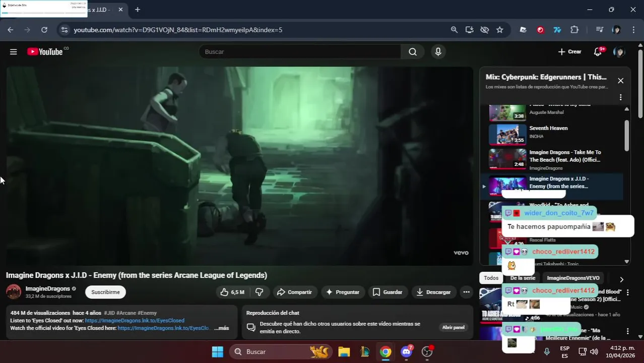The height and width of the screenshot is (363, 644).
Task: Click the Abrir panel chat button
Action: [x=453, y=327]
